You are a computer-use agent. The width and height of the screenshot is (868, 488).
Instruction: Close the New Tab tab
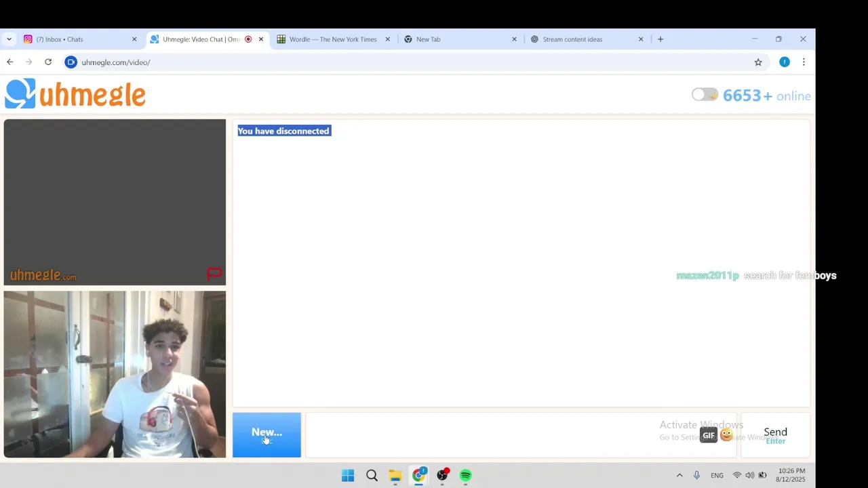[514, 39]
